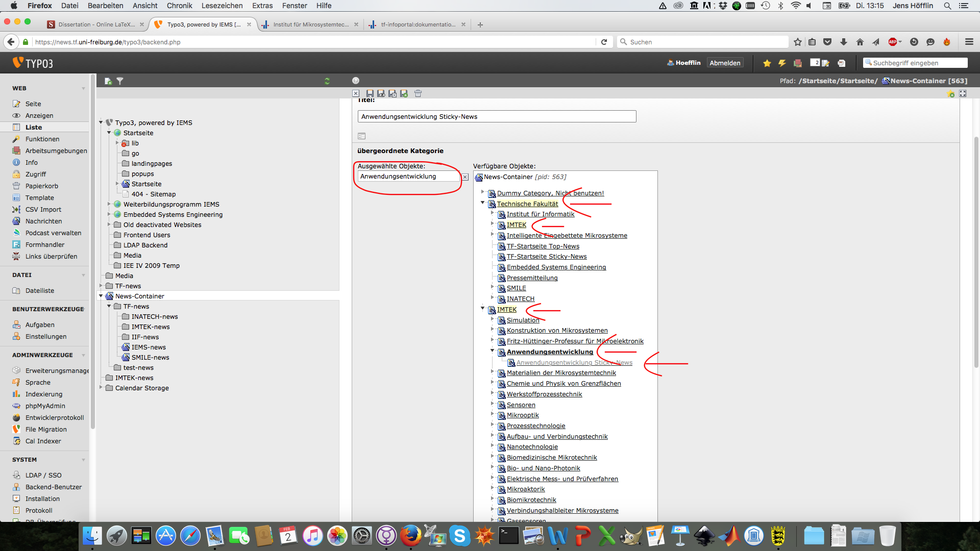Image resolution: width=980 pixels, height=551 pixels.
Task: Switch to the Institut für Mikrosystemtechnik tab
Action: point(309,24)
